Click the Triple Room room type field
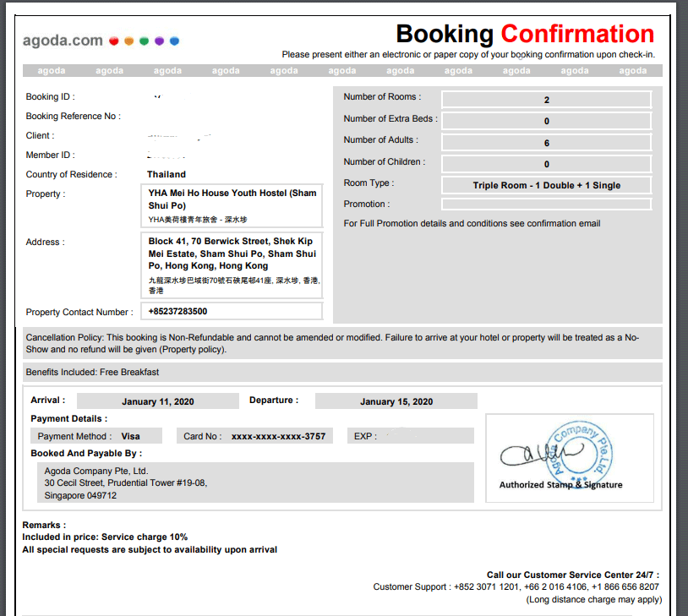 coord(546,185)
